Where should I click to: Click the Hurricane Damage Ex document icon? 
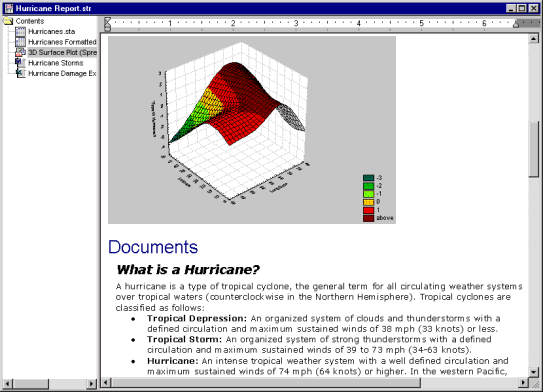click(20, 73)
